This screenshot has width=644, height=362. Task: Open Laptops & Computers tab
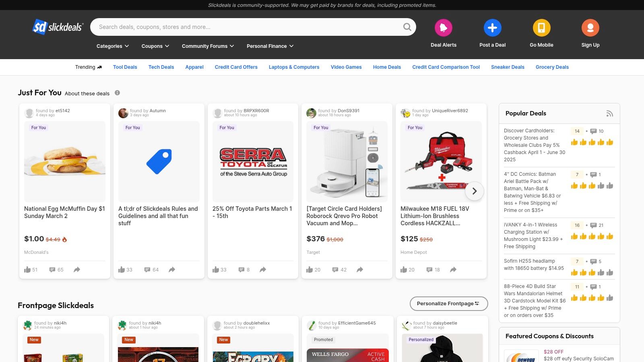(294, 67)
